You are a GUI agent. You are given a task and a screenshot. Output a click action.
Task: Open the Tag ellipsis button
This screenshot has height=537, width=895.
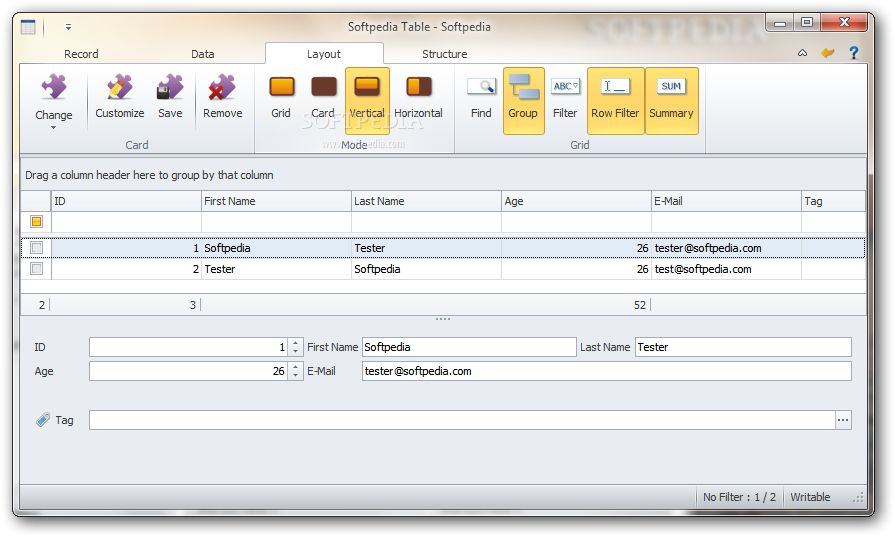click(843, 420)
